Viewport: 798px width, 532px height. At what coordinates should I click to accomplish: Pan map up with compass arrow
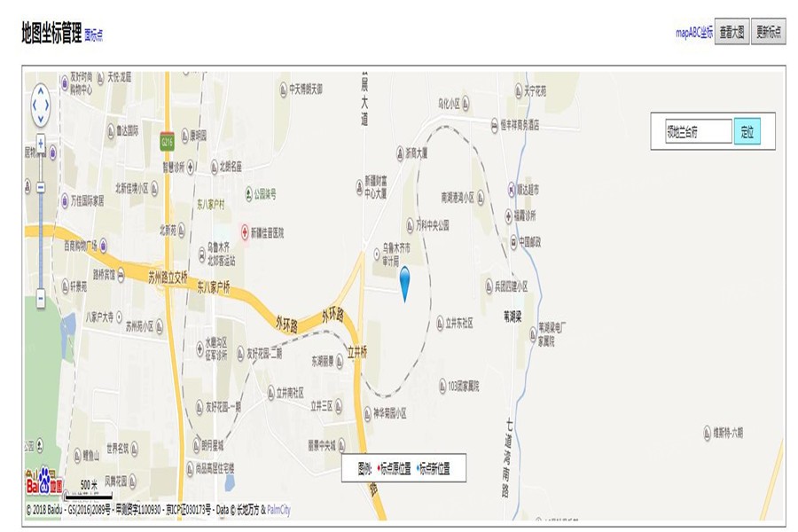point(41,91)
